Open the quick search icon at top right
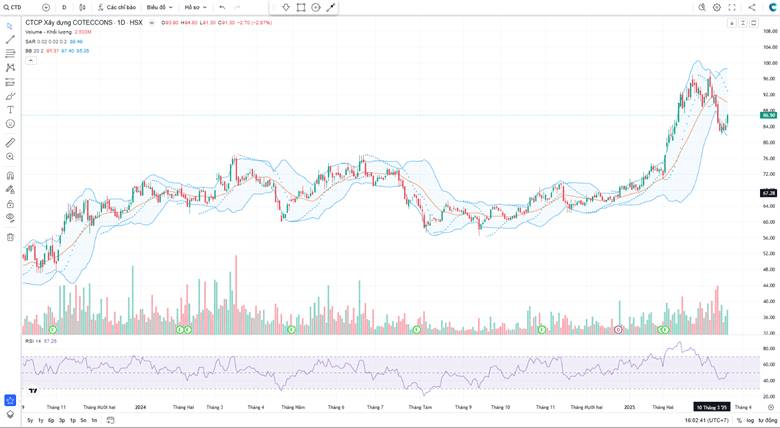 point(702,7)
